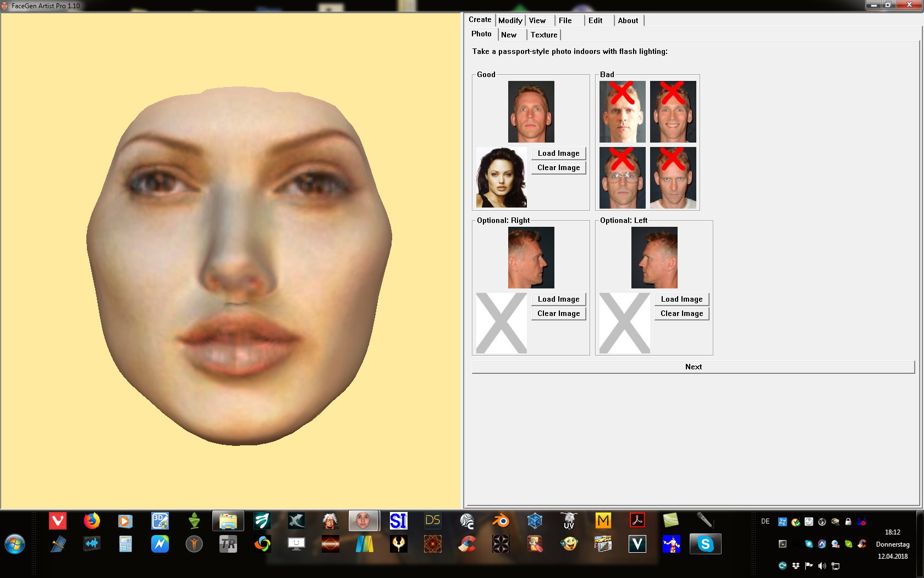
Task: Clear the Optional: Left image
Action: coord(681,313)
